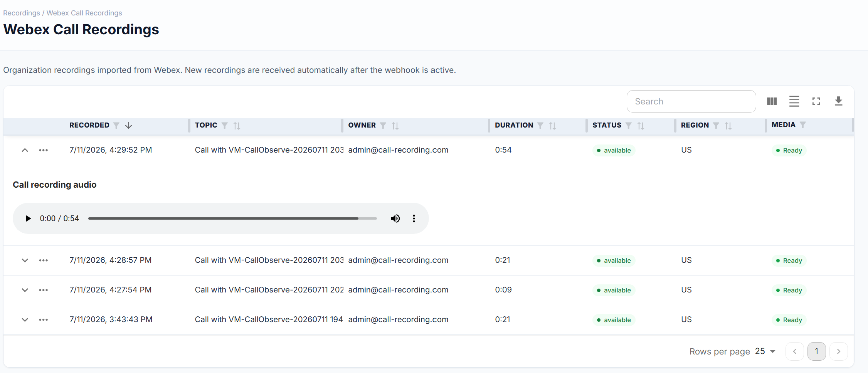The height and width of the screenshot is (373, 868).
Task: Click owner email in 4:28:57 PM row
Action: pos(398,260)
